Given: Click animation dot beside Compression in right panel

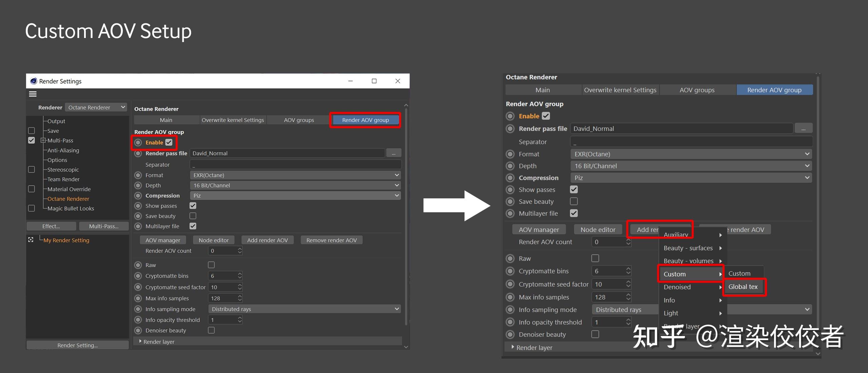Looking at the screenshot, I should pyautogui.click(x=510, y=178).
